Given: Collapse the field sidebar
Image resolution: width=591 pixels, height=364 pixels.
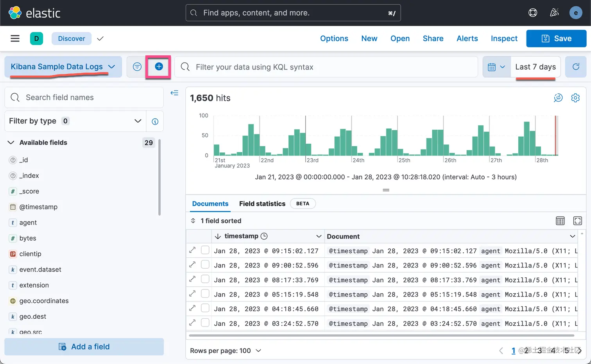Looking at the screenshot, I should tap(174, 93).
